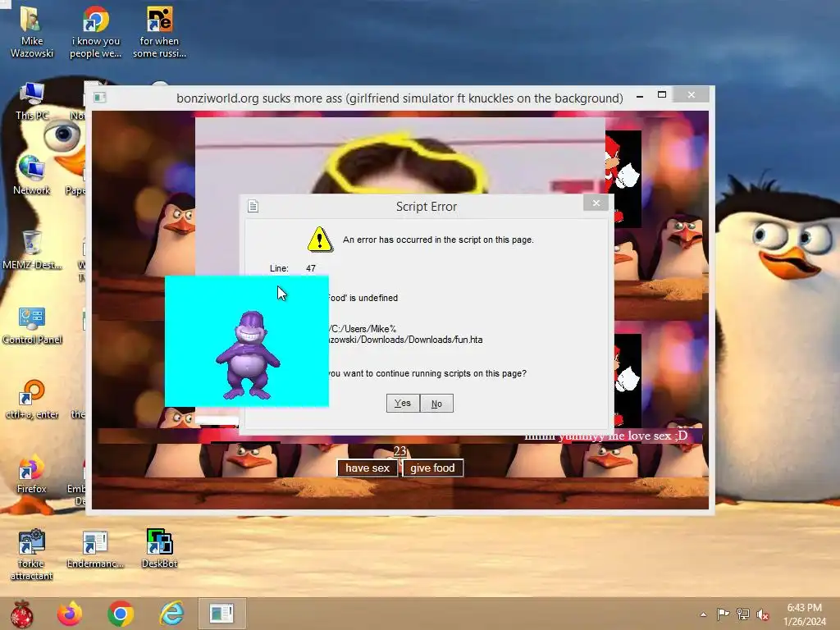Click Yes in the Script Error dialog
Image resolution: width=840 pixels, height=630 pixels.
pos(402,404)
